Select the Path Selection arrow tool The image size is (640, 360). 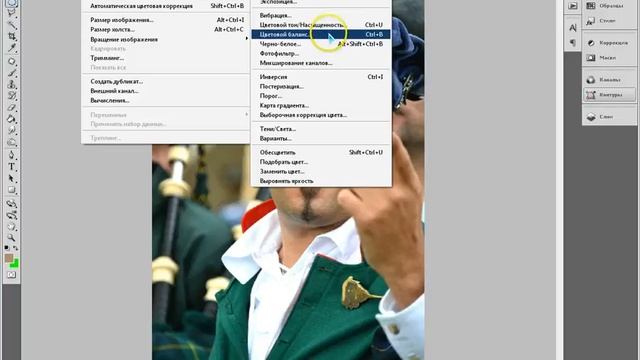pos(11,178)
